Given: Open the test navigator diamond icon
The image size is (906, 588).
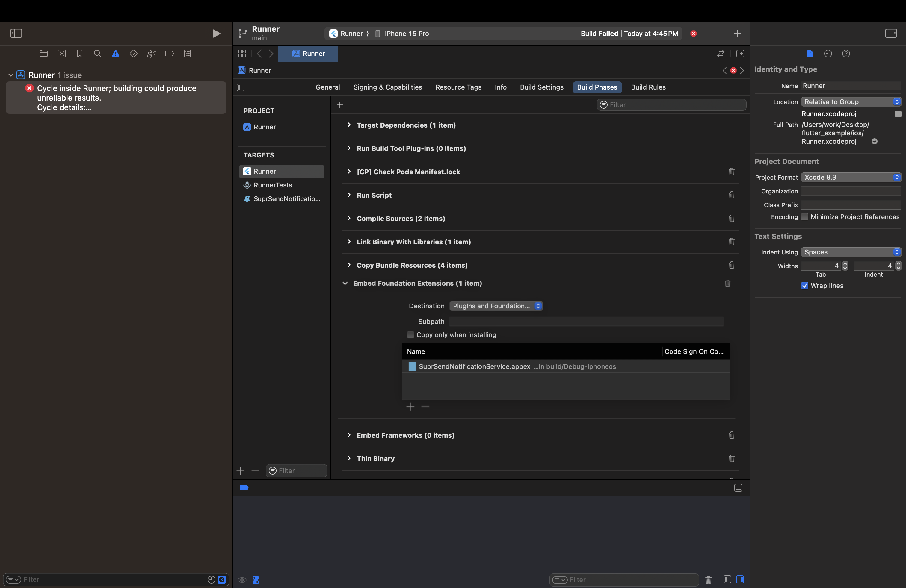Looking at the screenshot, I should pyautogui.click(x=133, y=54).
